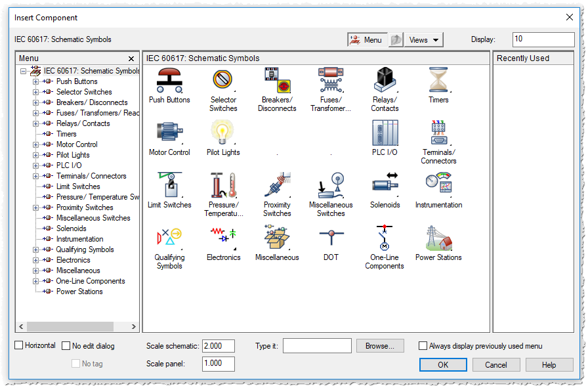Choose the Timers hourglass icon
This screenshot has height=390, width=588.
tap(438, 81)
